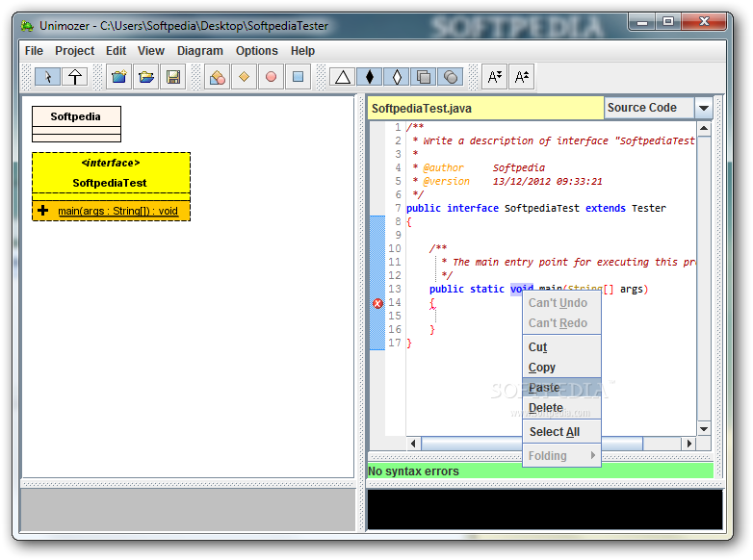
Task: Choose Paste from the context menu
Action: (544, 388)
